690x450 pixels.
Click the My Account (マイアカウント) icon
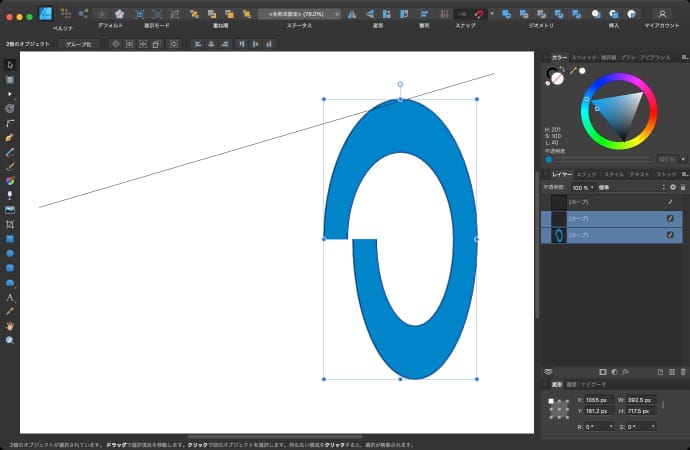(x=662, y=14)
